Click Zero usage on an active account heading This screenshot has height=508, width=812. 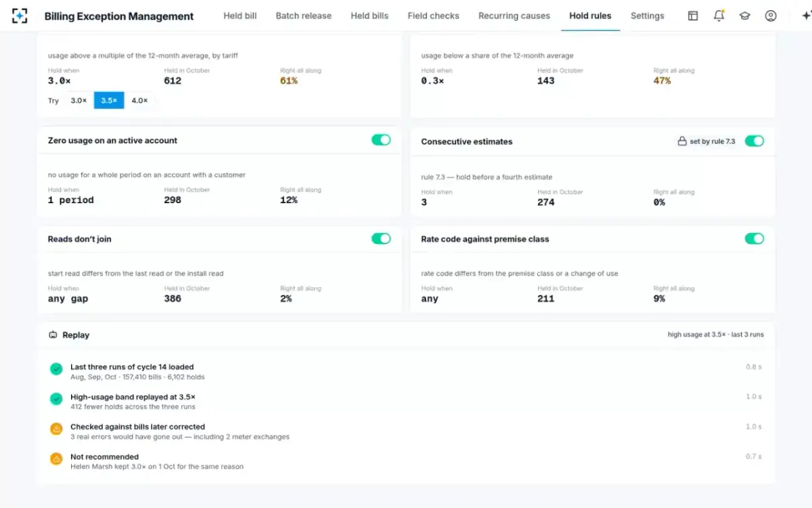tap(112, 140)
